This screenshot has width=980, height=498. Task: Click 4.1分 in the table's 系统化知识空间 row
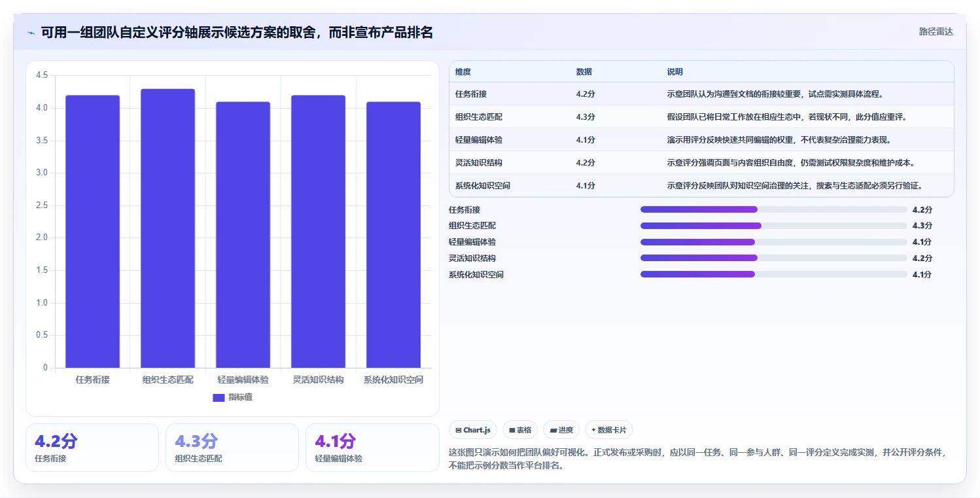tap(586, 186)
